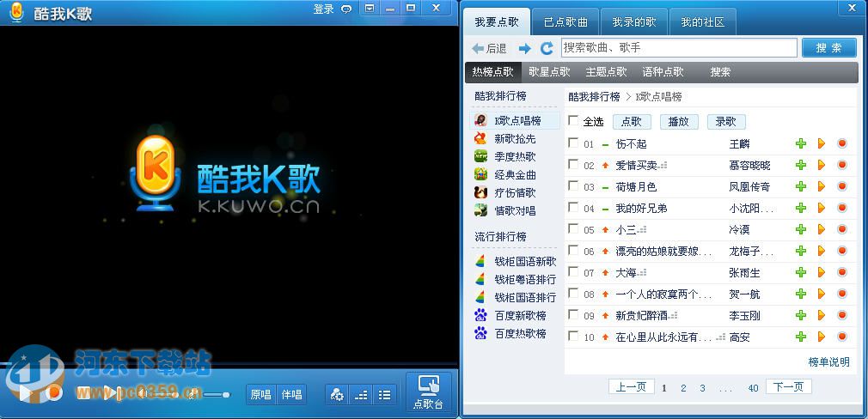Image resolution: width=868 pixels, height=419 pixels.
Task: Switch to the 我的社区 tab
Action: click(702, 22)
